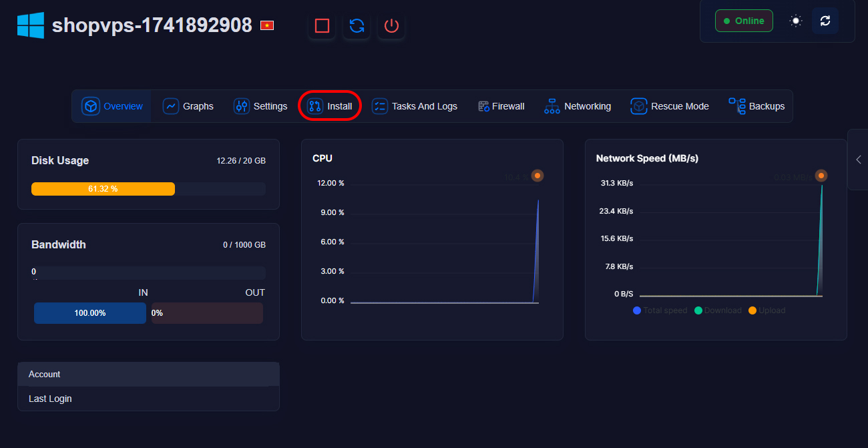
Task: Open the Firewall tab
Action: click(x=501, y=106)
